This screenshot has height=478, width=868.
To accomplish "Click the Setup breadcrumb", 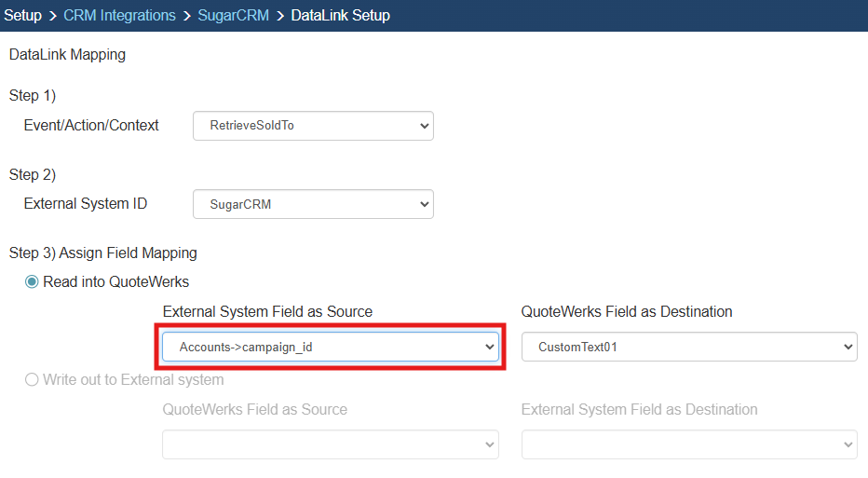I will 22,16.
